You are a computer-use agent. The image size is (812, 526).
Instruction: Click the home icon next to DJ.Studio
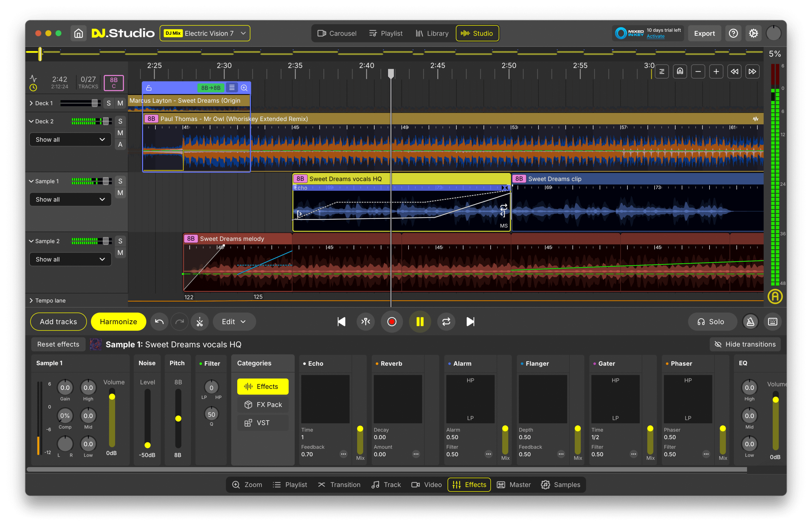[78, 33]
